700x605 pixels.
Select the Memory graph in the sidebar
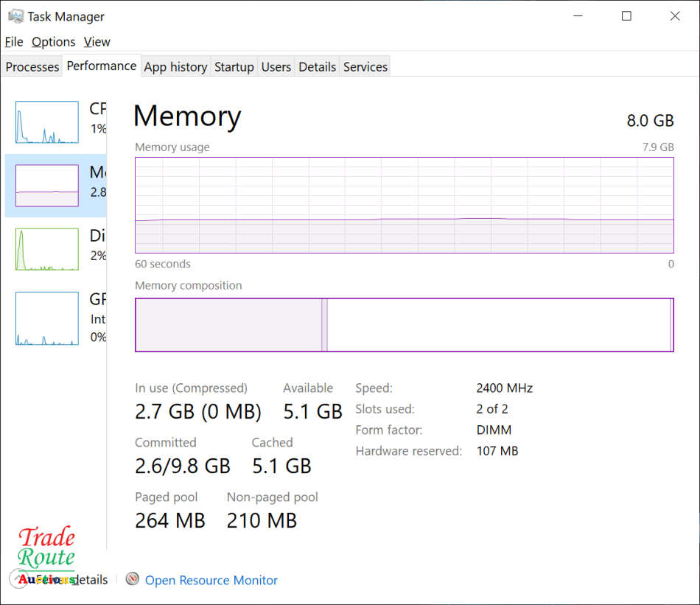[x=47, y=186]
